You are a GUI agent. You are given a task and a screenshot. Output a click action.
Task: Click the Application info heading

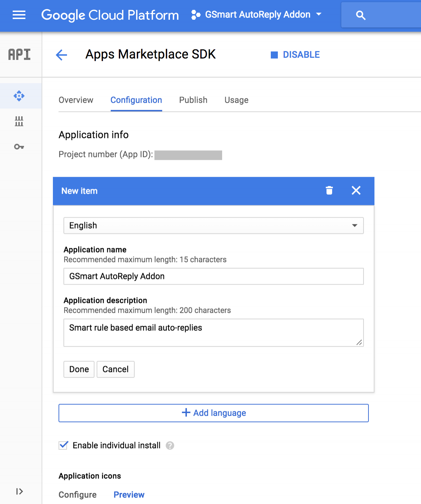[x=93, y=135]
